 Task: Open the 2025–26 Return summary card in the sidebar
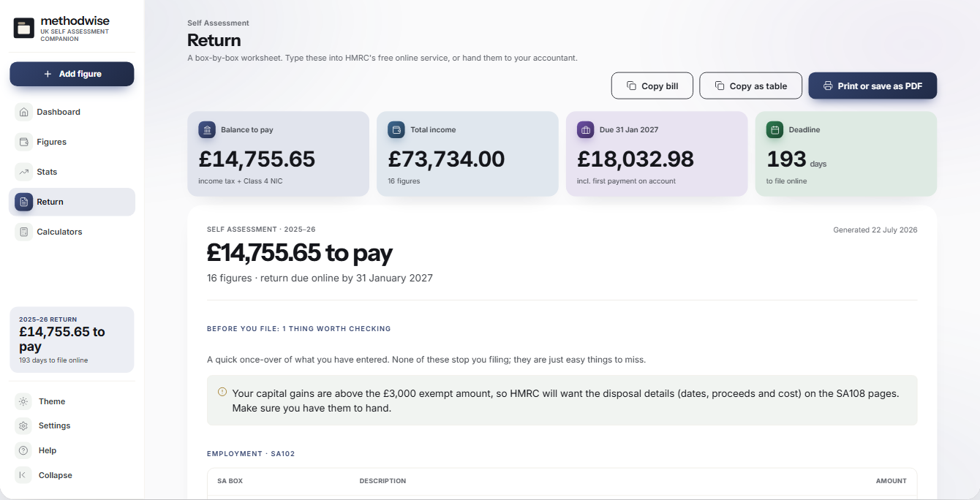click(72, 340)
